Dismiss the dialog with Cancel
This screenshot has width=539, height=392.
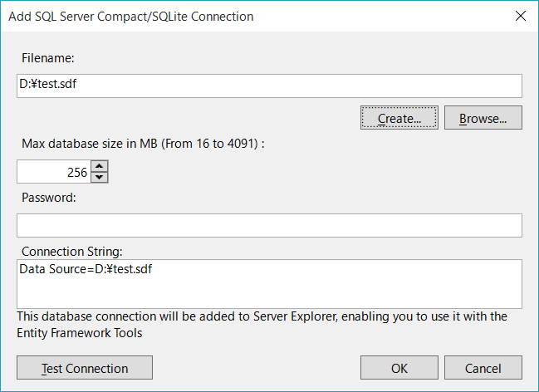[x=483, y=368]
